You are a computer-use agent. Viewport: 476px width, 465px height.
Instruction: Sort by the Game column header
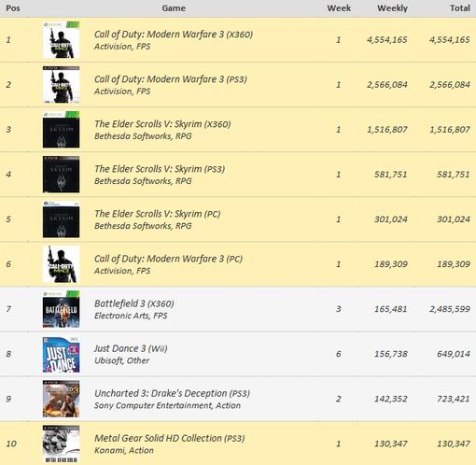click(x=174, y=8)
